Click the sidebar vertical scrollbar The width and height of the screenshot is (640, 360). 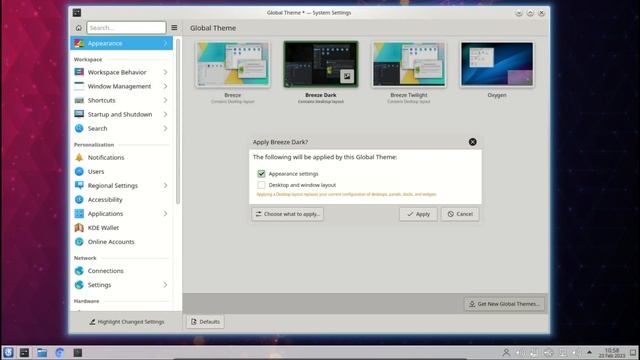(178, 122)
